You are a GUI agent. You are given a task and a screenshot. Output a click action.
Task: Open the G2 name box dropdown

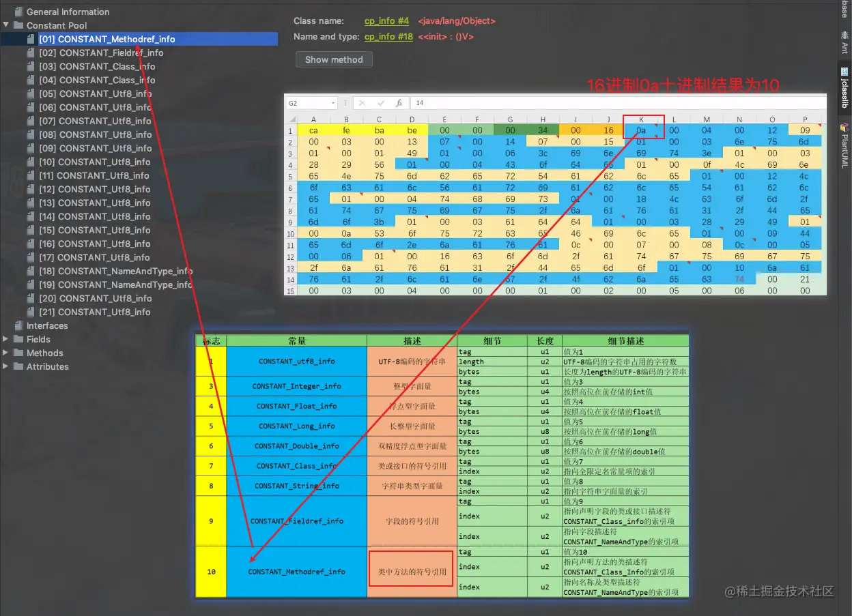(333, 103)
